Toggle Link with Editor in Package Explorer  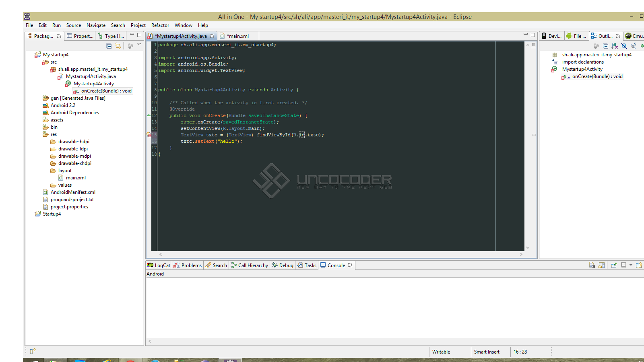118,46
